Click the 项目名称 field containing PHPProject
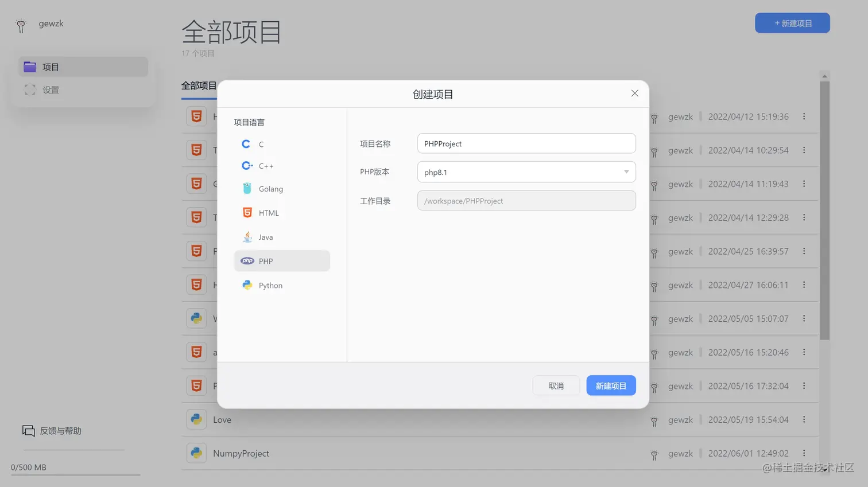 pyautogui.click(x=526, y=143)
